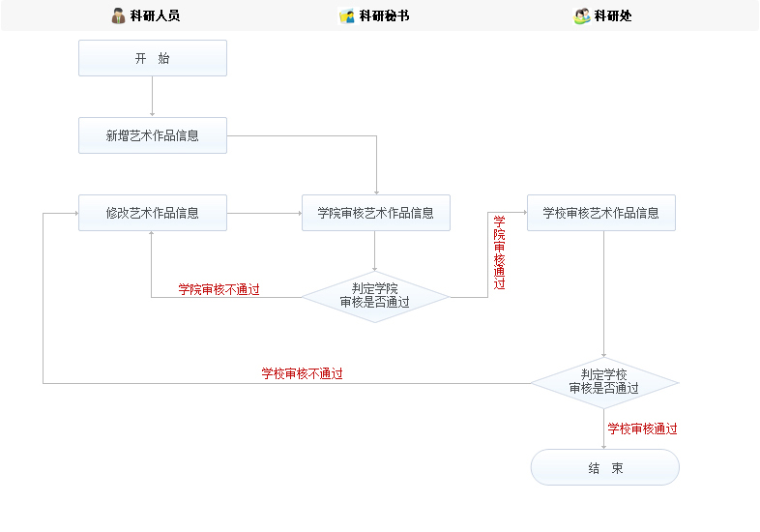
Task: Click the arrow between 开始 and 新增艺术作品信息
Action: tap(153, 97)
